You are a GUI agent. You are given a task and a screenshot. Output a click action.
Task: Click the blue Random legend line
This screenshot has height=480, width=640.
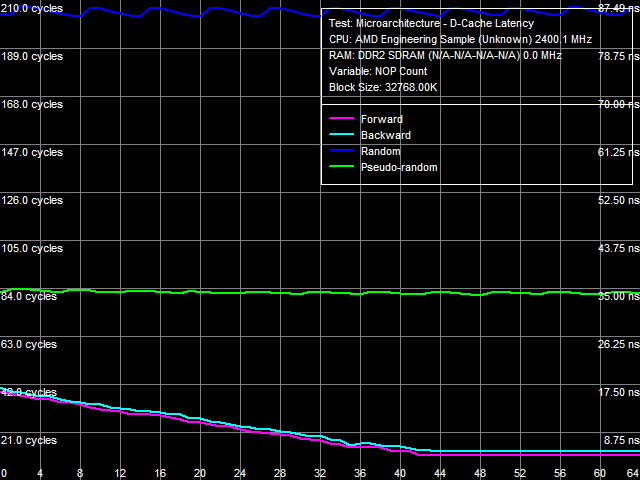pos(341,152)
